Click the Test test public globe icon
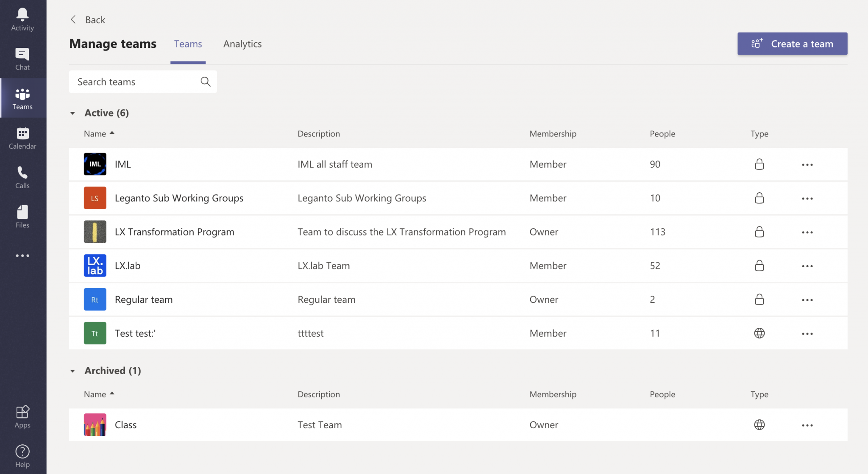This screenshot has width=868, height=474. click(x=759, y=333)
